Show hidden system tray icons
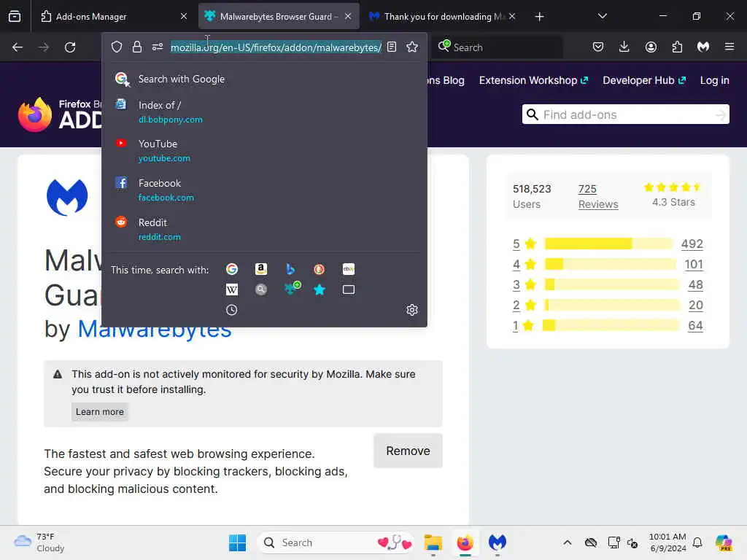 567,542
